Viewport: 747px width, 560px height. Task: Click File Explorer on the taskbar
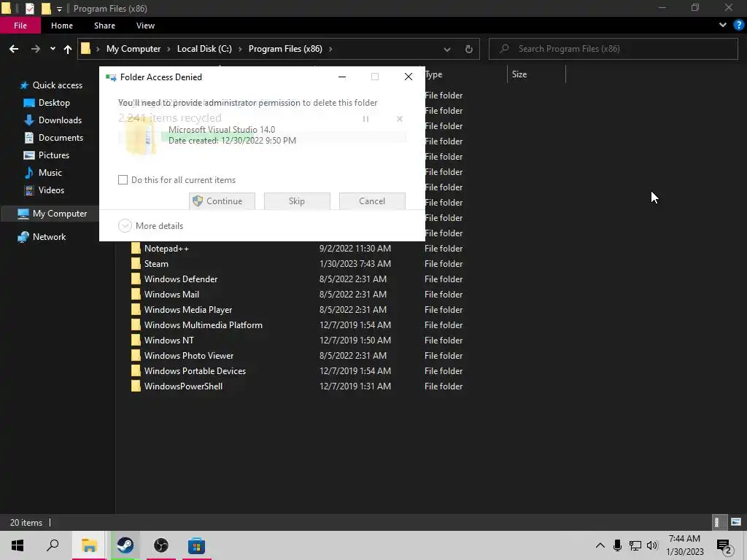pyautogui.click(x=89, y=545)
